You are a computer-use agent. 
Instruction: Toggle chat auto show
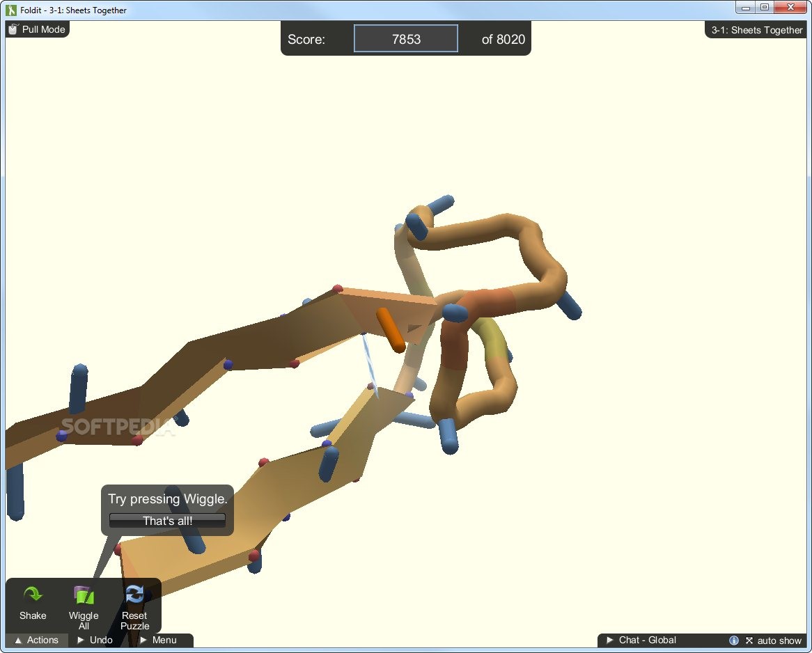[774, 640]
